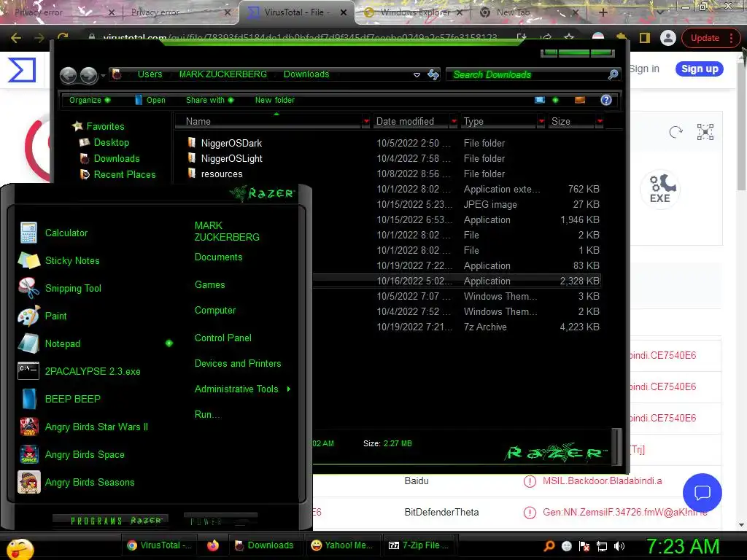Click the Explorer back arrow button
747x560 pixels.
(68, 75)
